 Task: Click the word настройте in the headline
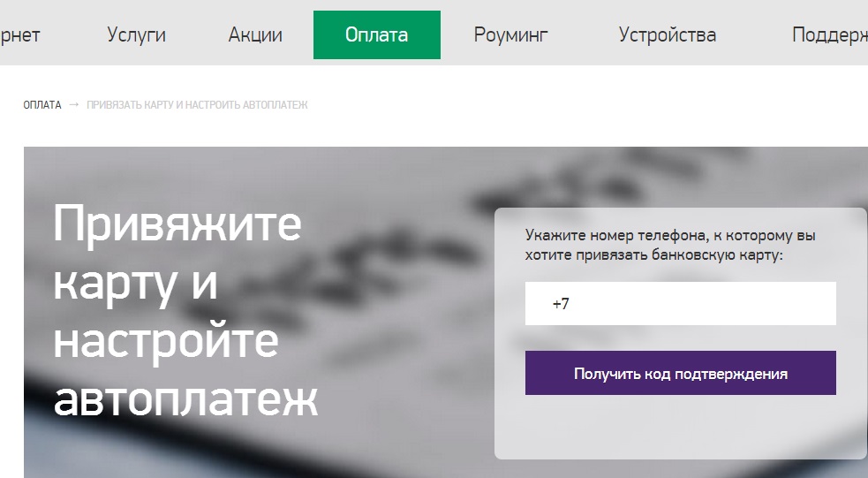166,342
